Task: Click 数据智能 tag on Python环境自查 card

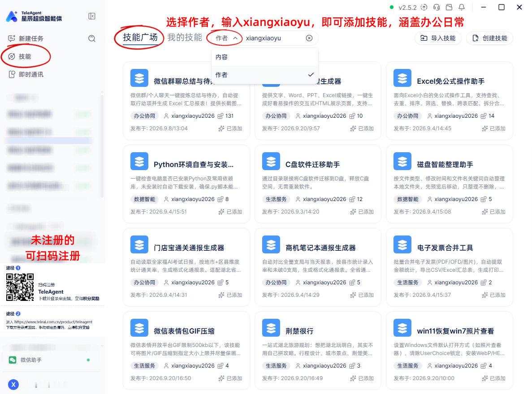Action: click(144, 199)
